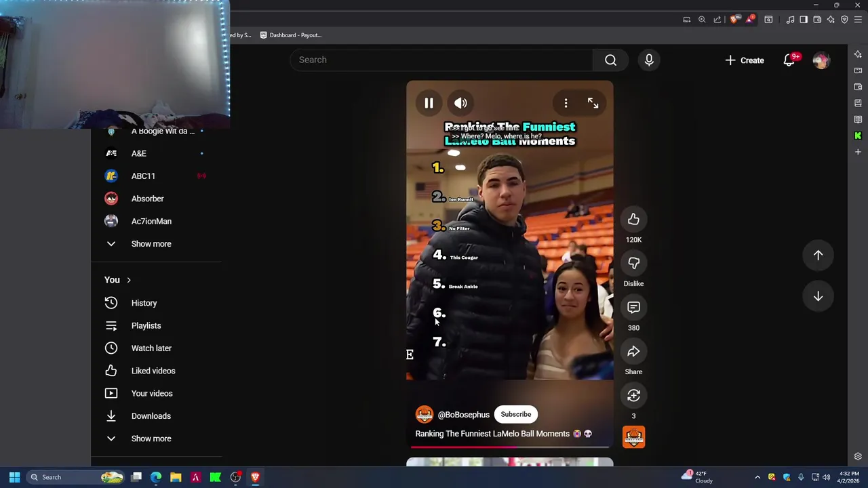Share the Short
The image size is (868, 488).
[633, 351]
